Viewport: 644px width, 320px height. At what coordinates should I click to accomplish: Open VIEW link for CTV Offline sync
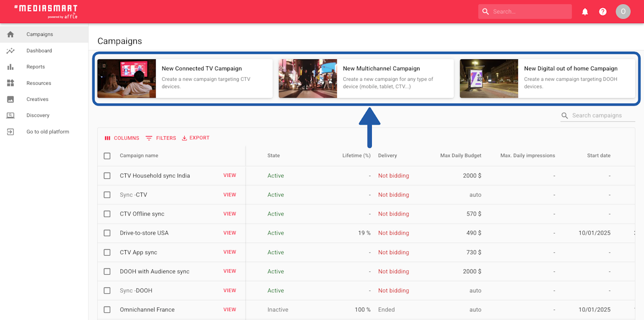[230, 214]
